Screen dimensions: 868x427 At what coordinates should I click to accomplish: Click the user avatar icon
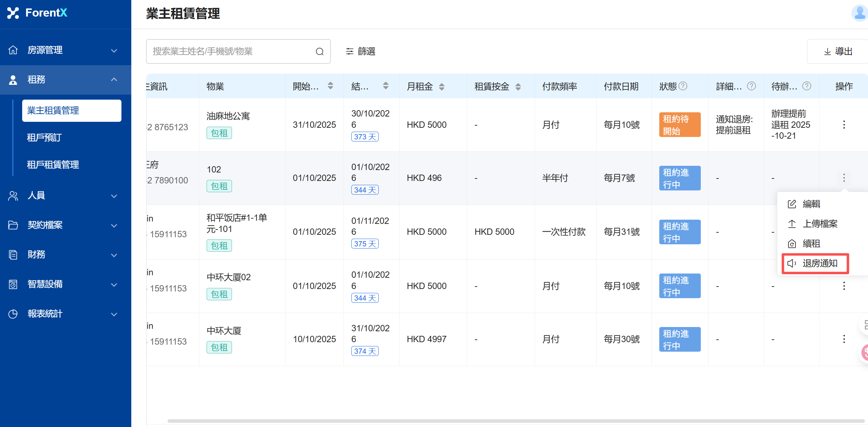(859, 13)
